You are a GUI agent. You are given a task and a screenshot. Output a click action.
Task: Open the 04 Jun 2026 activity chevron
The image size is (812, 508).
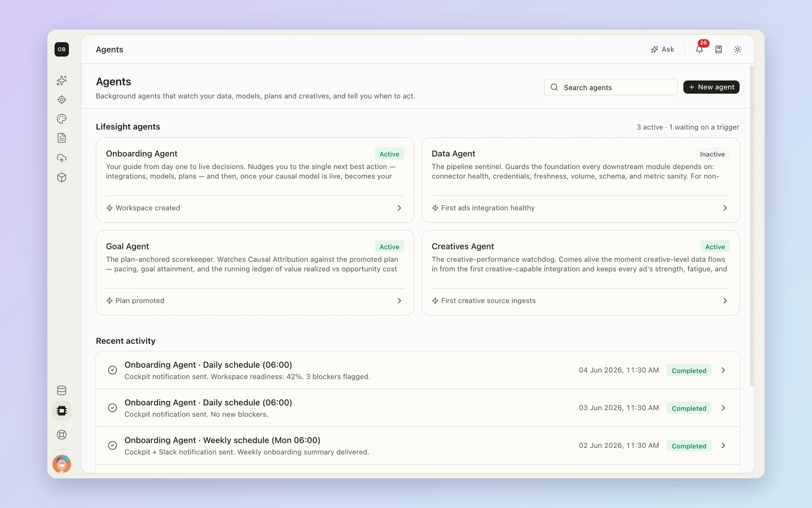[x=723, y=370]
